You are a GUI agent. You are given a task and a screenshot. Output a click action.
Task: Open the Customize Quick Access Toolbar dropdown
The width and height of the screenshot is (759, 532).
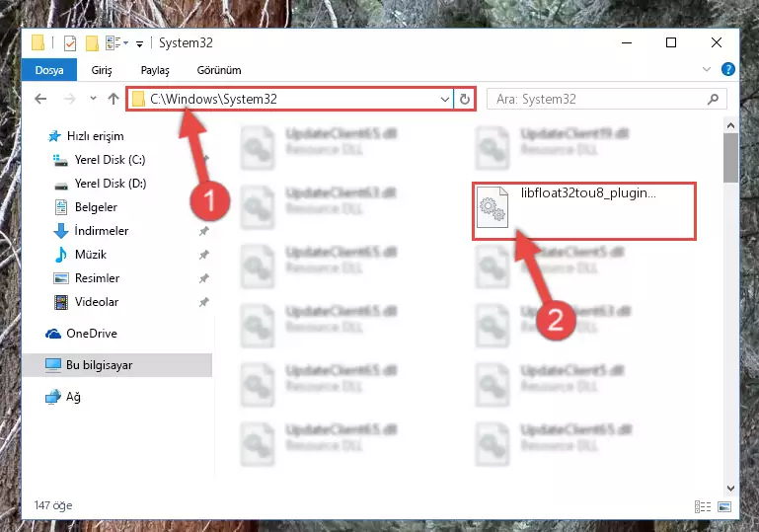click(139, 44)
